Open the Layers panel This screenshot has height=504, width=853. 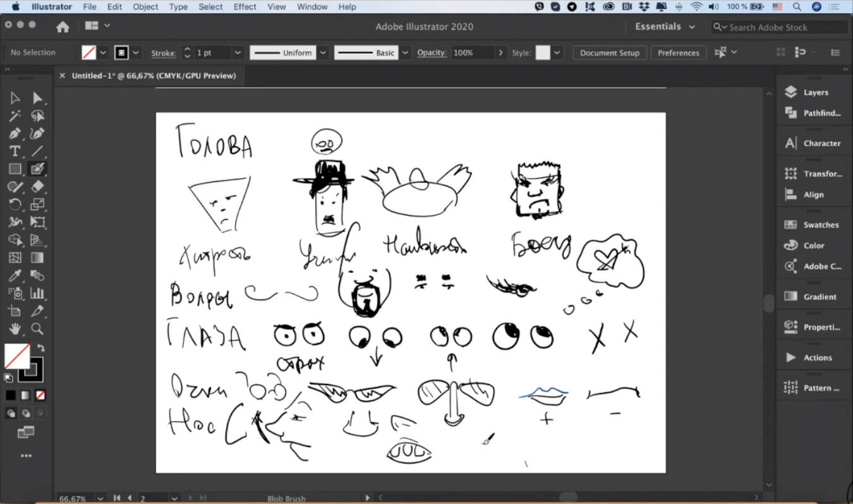click(814, 92)
